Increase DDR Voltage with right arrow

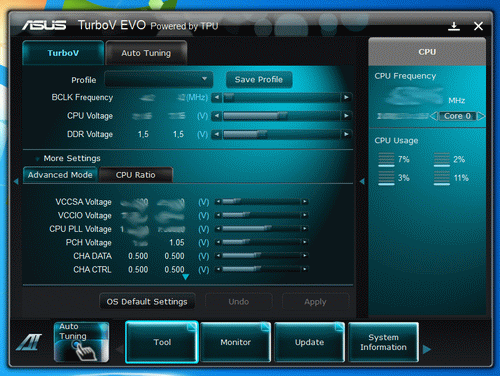346,134
